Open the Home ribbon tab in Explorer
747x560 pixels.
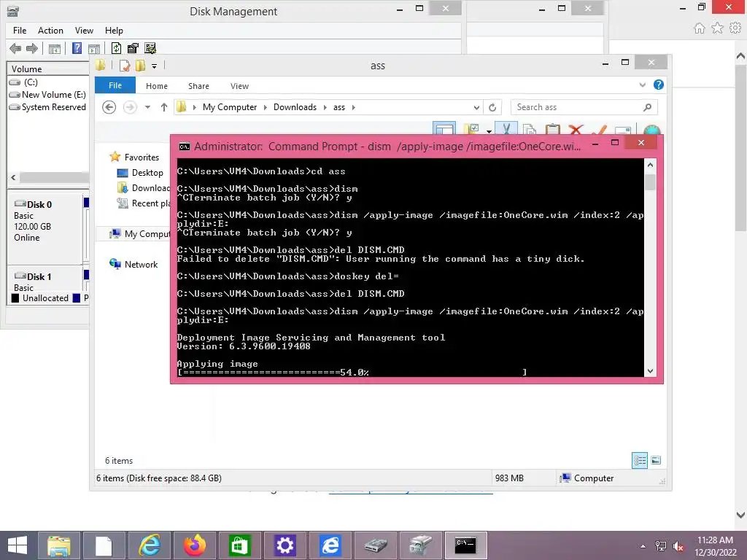(x=157, y=86)
